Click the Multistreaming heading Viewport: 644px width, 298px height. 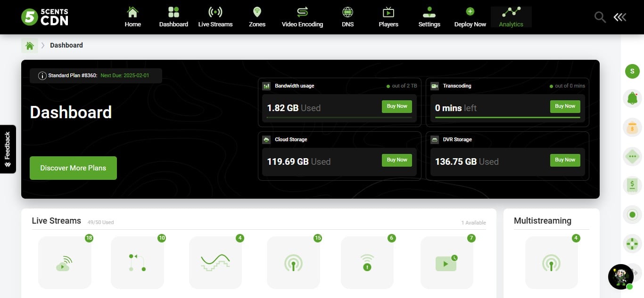pyautogui.click(x=543, y=221)
